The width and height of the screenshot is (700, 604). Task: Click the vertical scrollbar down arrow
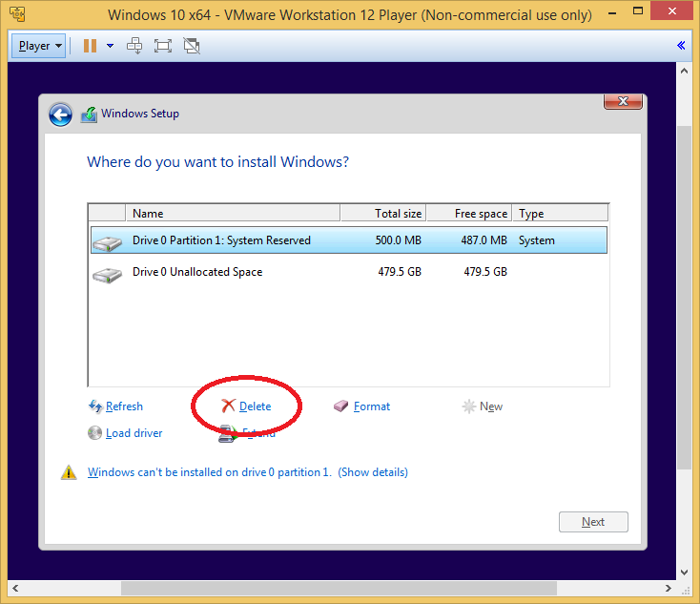click(684, 573)
